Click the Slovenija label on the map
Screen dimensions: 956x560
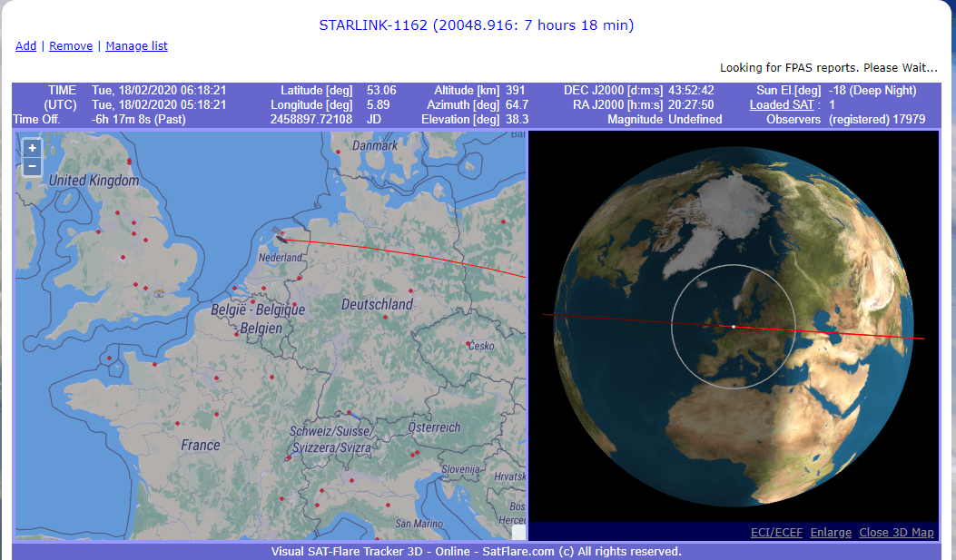(460, 469)
